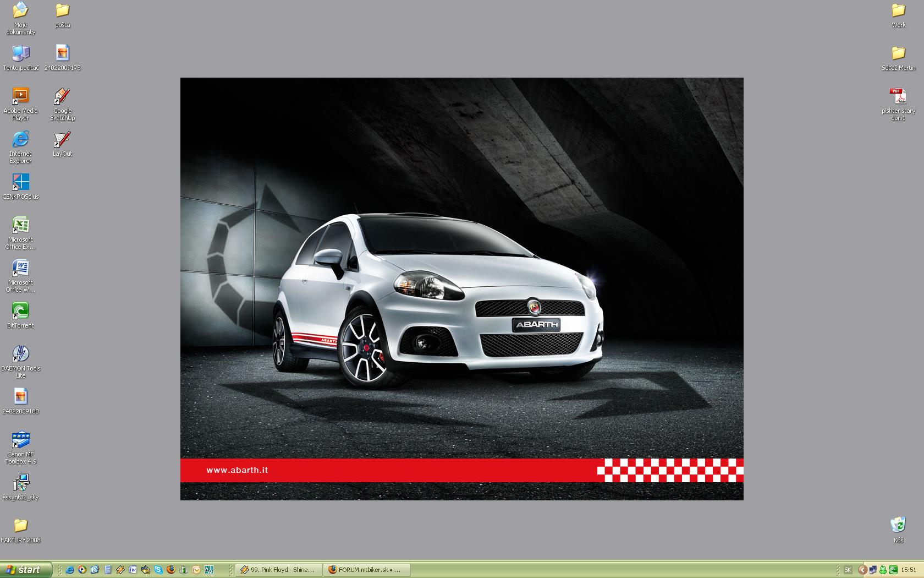Switch to the Pink Floyd taskbar window
Screen dimensions: 924x578
tap(279, 570)
